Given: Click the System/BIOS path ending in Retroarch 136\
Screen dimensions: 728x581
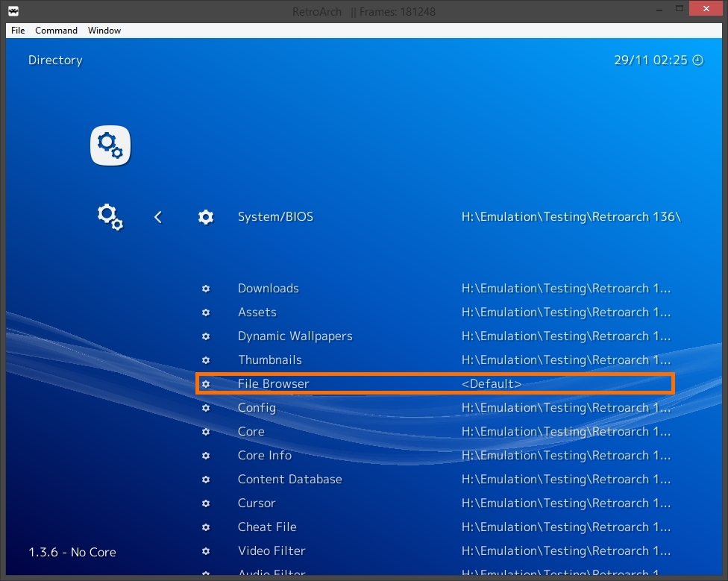Looking at the screenshot, I should pos(571,217).
